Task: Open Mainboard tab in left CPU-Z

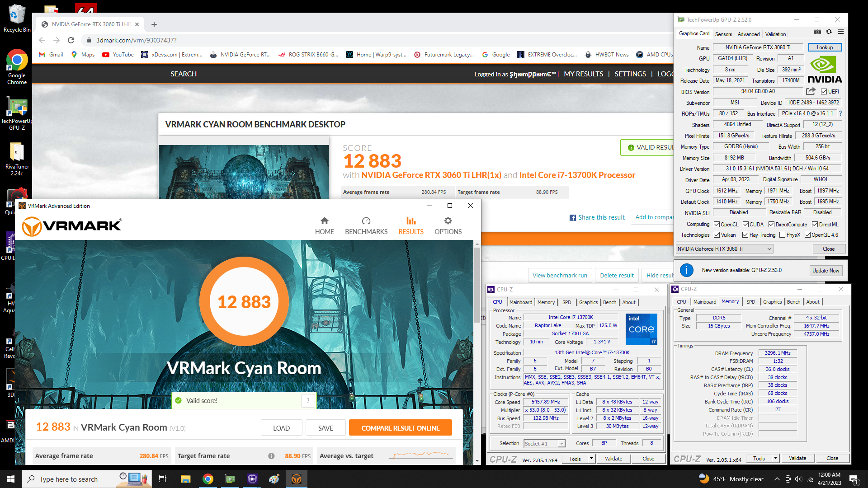Action: point(521,302)
